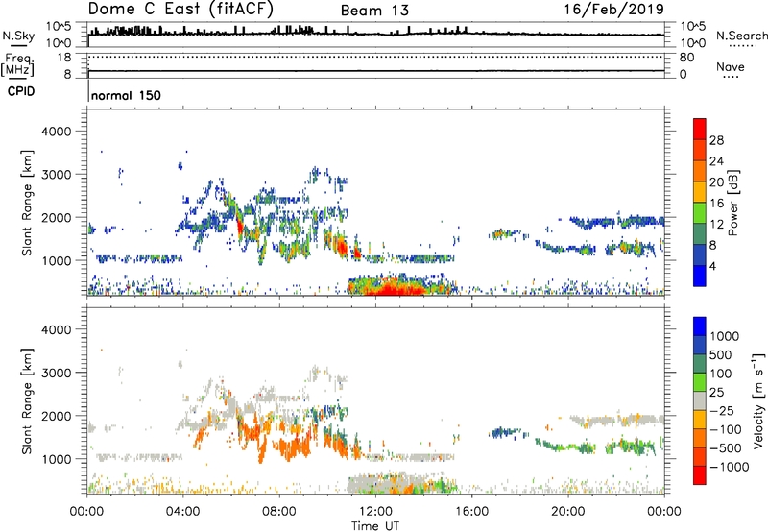
Task: Click the '16:00' time tick label
Action: [x=471, y=512]
